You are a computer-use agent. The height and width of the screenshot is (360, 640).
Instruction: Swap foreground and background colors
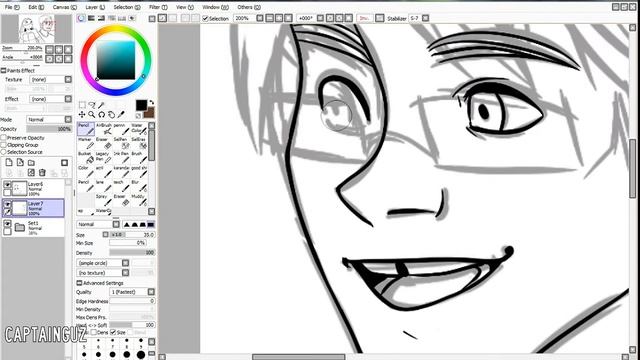[151, 102]
